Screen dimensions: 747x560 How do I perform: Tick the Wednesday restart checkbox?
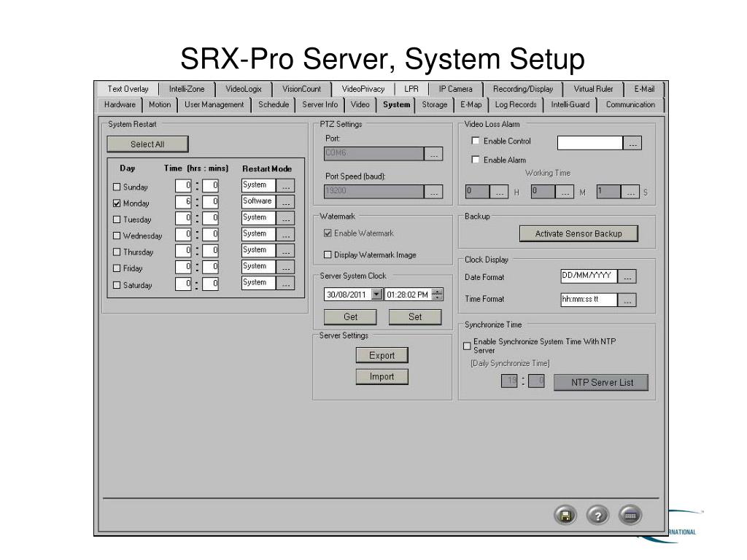(x=117, y=236)
